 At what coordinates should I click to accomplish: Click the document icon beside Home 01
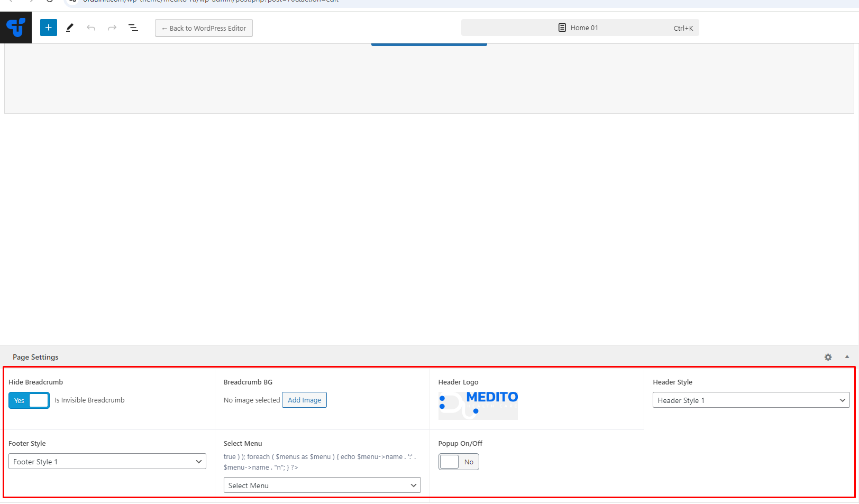(562, 28)
